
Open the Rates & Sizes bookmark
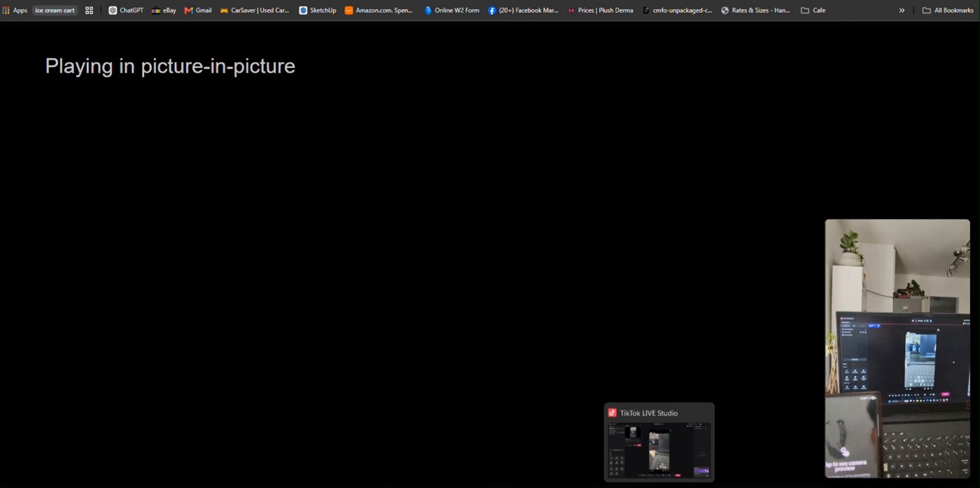pos(756,11)
